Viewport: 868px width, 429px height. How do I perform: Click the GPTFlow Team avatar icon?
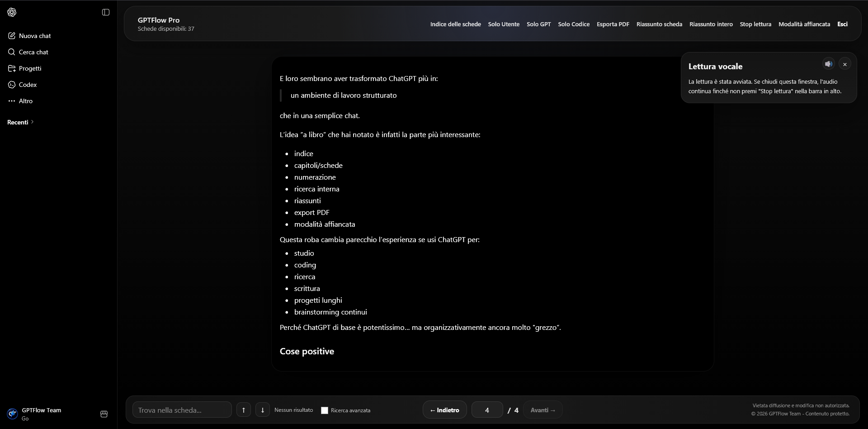coord(12,414)
